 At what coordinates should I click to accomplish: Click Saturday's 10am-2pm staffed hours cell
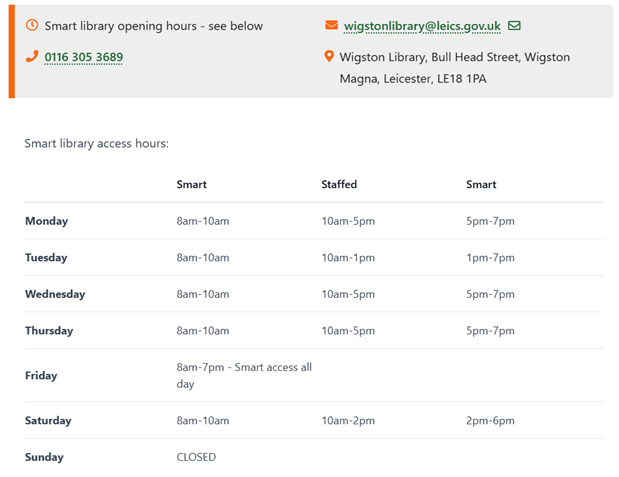pos(348,421)
